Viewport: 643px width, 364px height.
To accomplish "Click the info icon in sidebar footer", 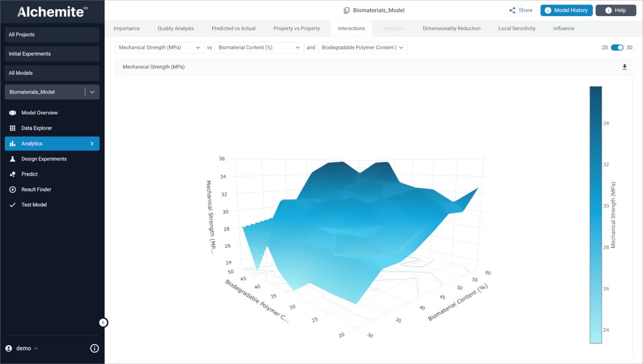I will 94,348.
